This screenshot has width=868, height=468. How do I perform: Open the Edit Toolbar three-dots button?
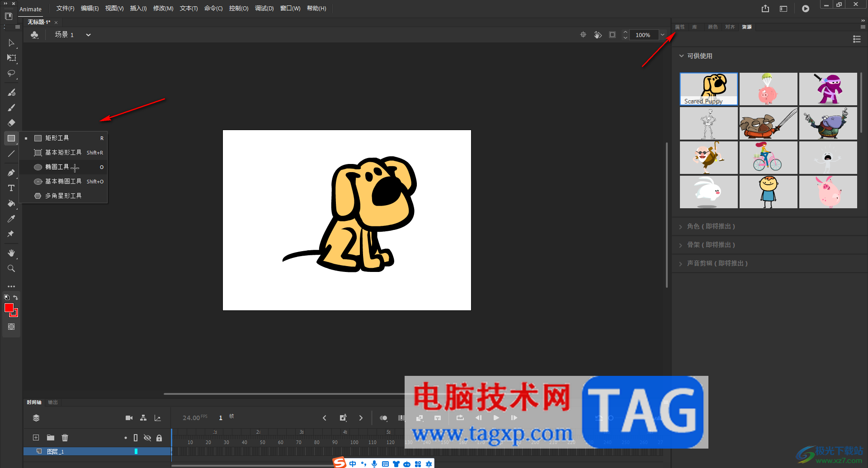[11, 286]
